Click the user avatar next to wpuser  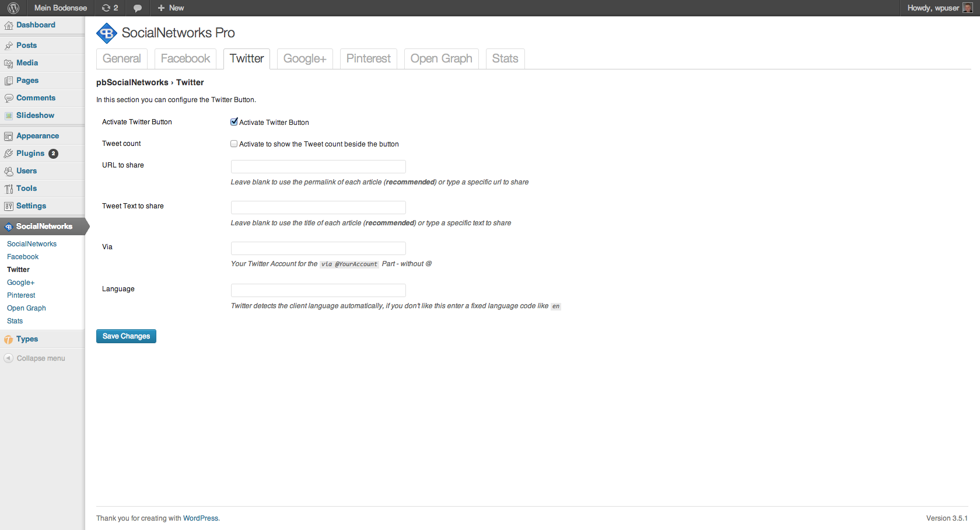[967, 8]
